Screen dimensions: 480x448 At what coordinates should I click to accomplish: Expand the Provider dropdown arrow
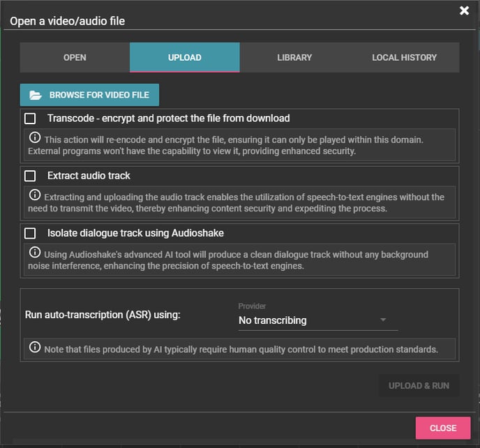[383, 320]
